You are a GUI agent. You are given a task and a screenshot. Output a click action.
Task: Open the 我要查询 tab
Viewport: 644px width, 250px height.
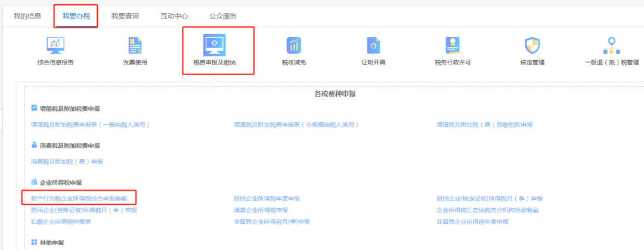point(125,17)
